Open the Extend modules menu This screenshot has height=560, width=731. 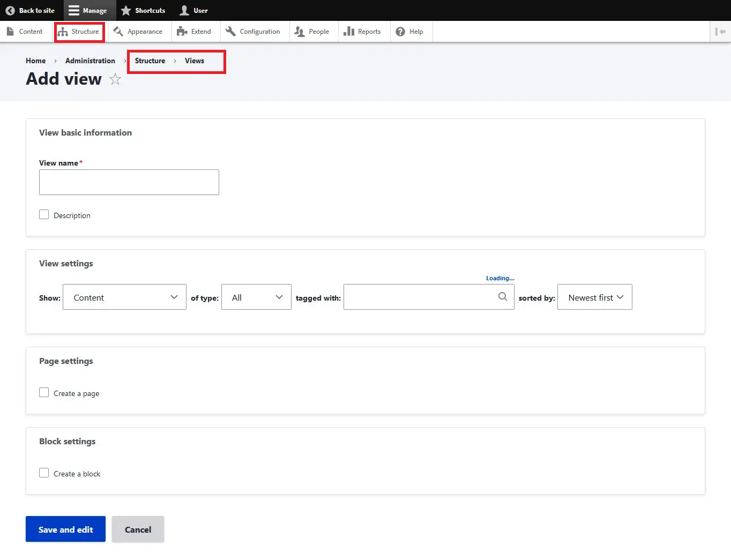[194, 32]
